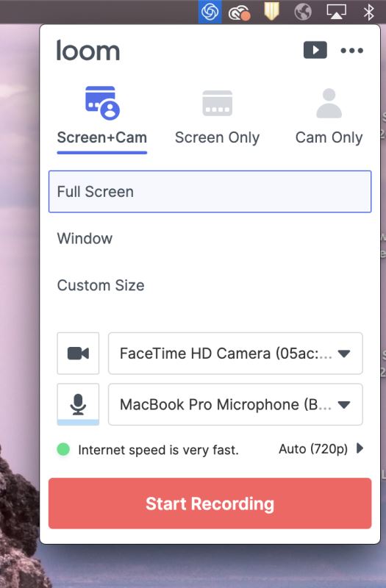
Task: Open the Loom video library icon
Action: coord(315,50)
